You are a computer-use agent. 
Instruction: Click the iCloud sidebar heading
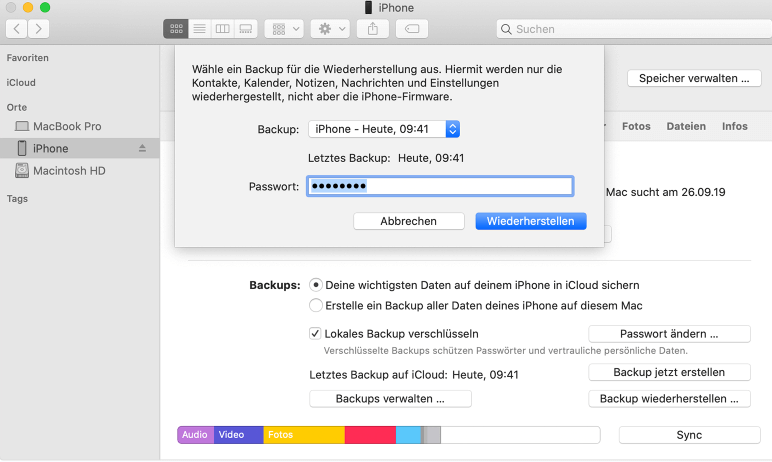tap(21, 82)
